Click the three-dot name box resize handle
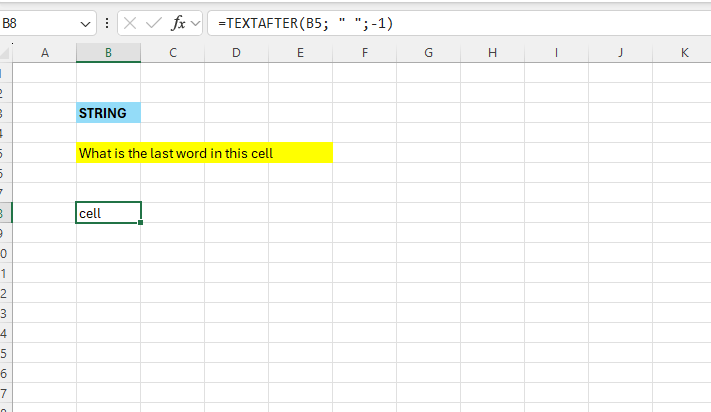The width and height of the screenshot is (711, 412). (107, 23)
